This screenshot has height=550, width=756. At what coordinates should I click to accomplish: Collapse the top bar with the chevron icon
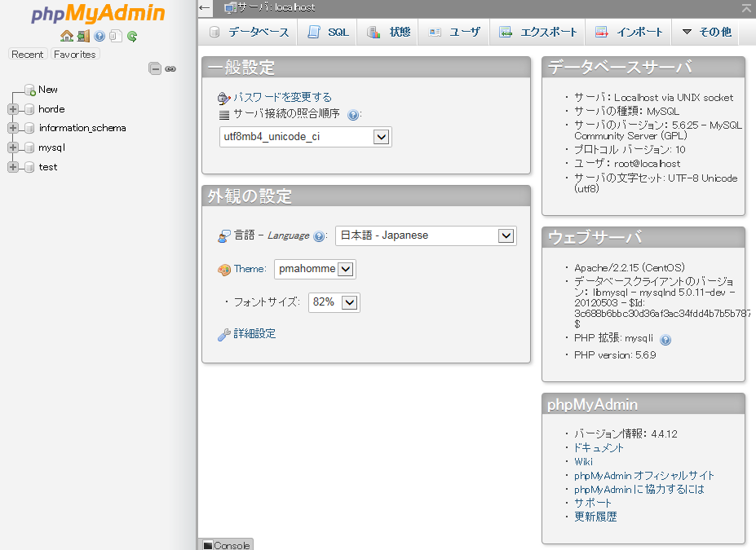747,7
